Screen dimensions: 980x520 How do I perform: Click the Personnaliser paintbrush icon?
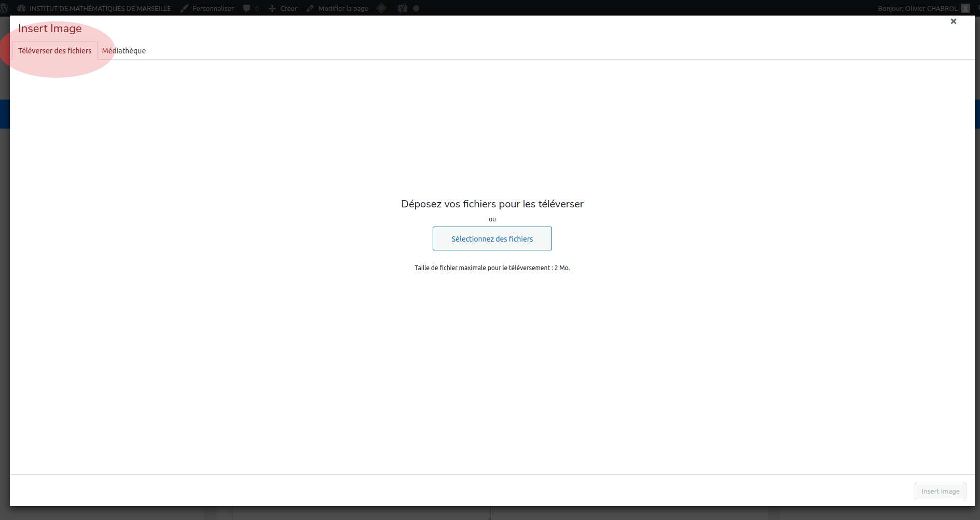click(184, 8)
